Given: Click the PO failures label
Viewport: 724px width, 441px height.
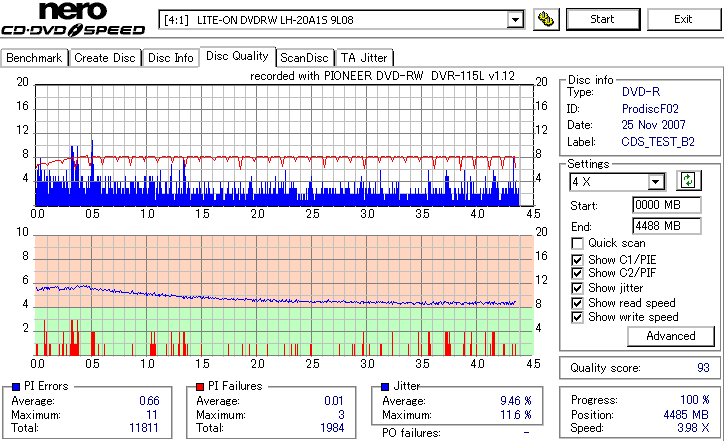Looking at the screenshot, I should point(411,433).
